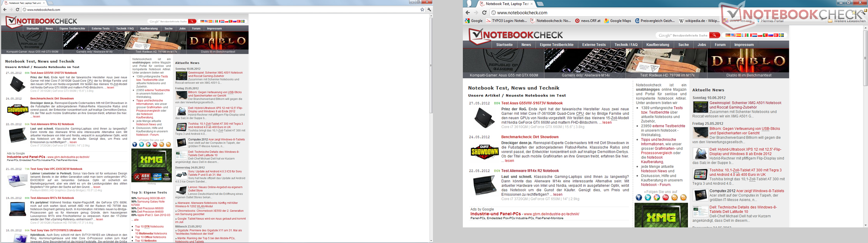This screenshot has width=868, height=243.
Task: Open Twitter icon in right window's sidebar
Action: 648,197
